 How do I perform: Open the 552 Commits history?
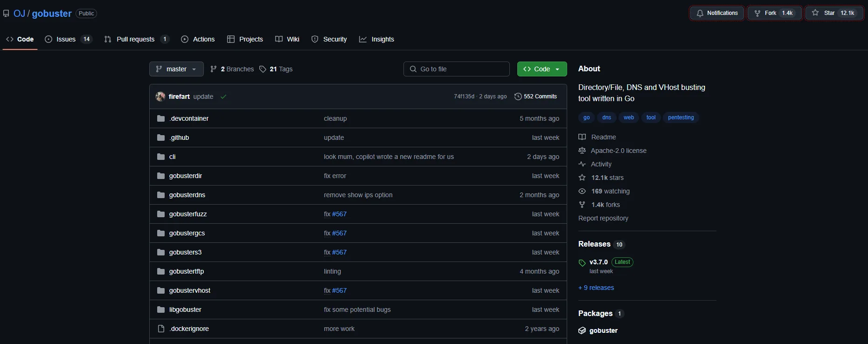pyautogui.click(x=535, y=96)
